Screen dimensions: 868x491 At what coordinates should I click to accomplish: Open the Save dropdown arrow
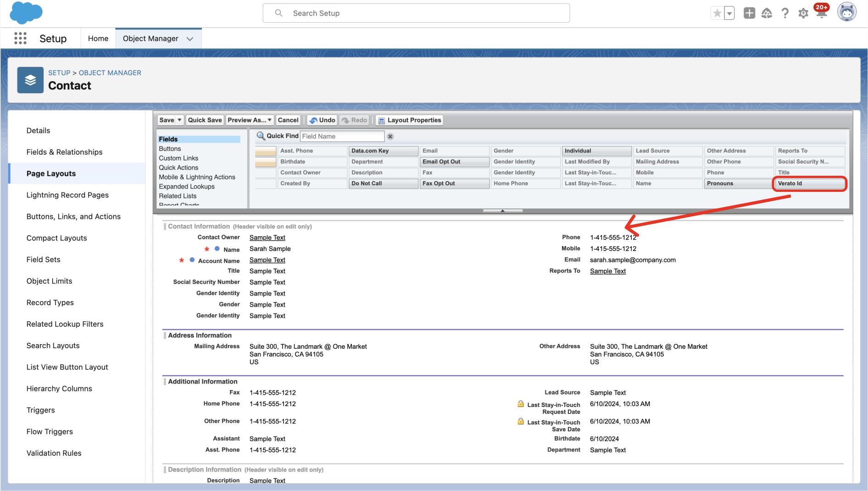coord(179,120)
